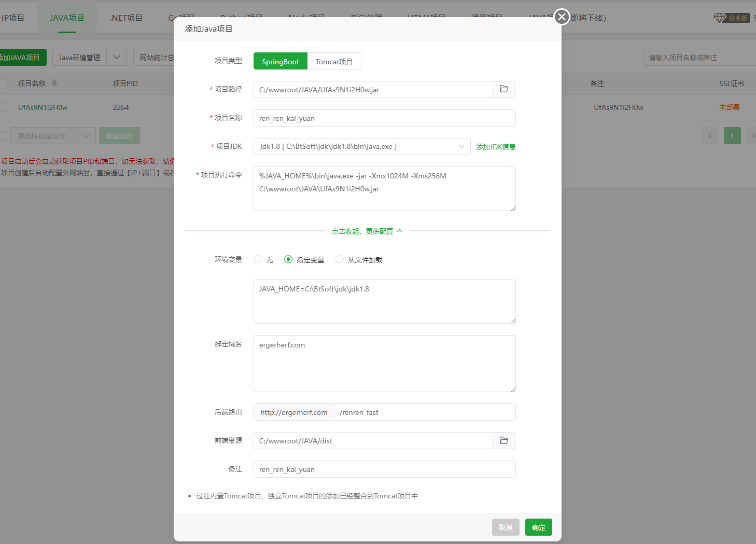The image size is (756, 544).
Task: Click folder icon for frontend resources path
Action: pyautogui.click(x=503, y=441)
